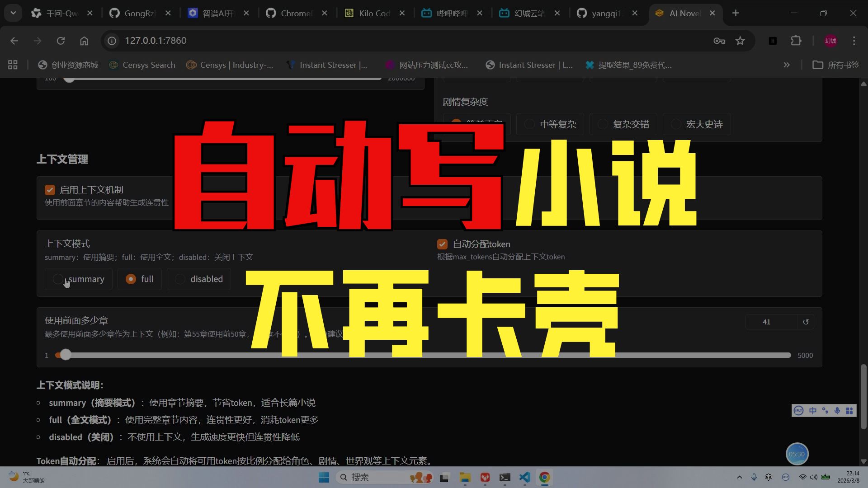Go to browser home icon
868x488 pixels.
[x=84, y=41]
